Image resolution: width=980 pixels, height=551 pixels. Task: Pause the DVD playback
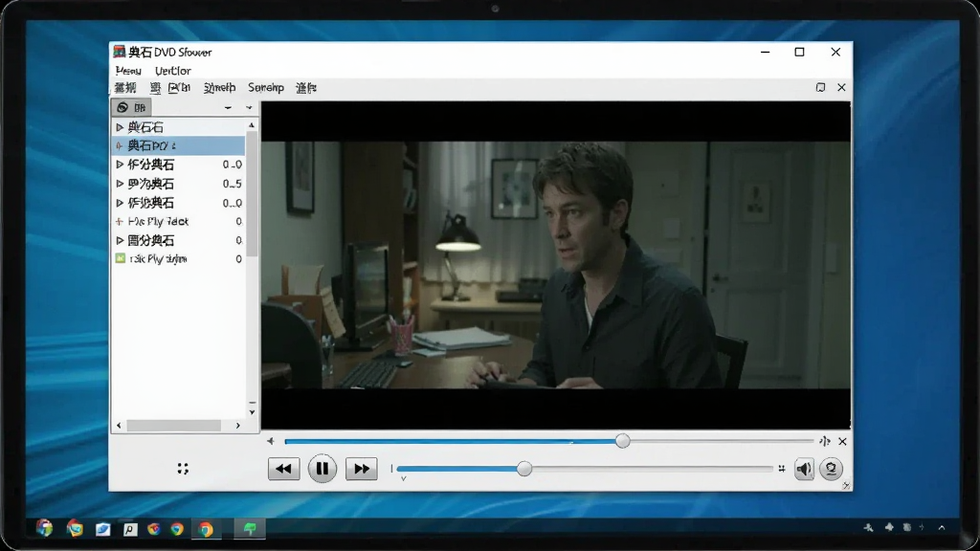tap(322, 469)
